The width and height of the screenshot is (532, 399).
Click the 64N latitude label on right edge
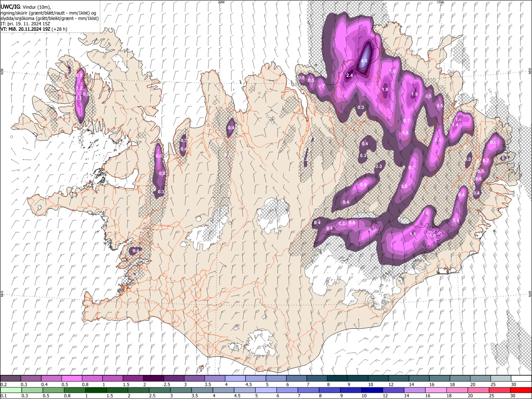point(530,294)
